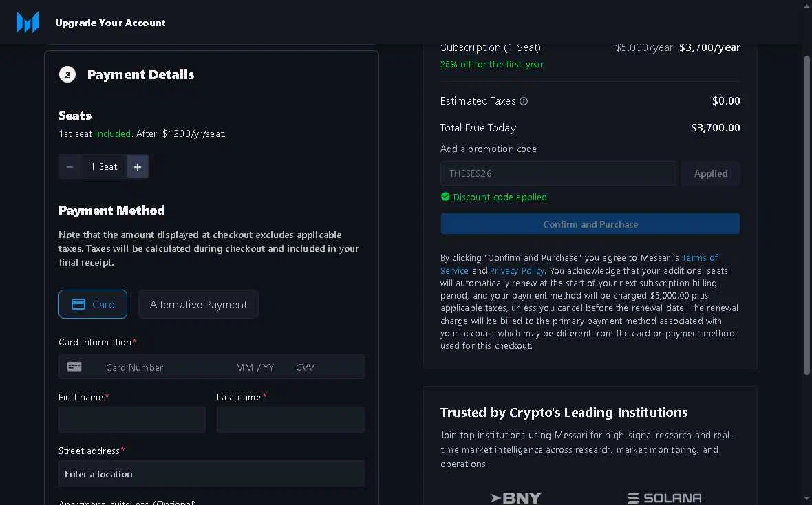
Task: Click the 'Discount code applied' message
Action: click(x=500, y=197)
